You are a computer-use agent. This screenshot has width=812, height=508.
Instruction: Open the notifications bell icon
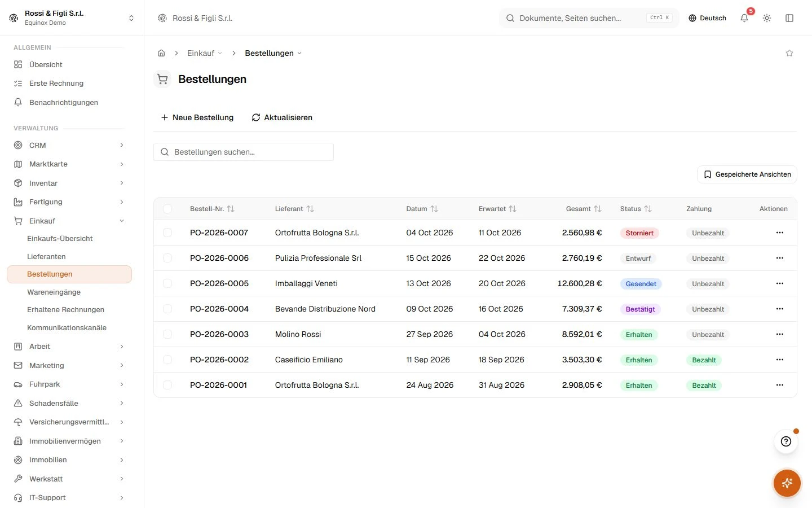click(744, 18)
